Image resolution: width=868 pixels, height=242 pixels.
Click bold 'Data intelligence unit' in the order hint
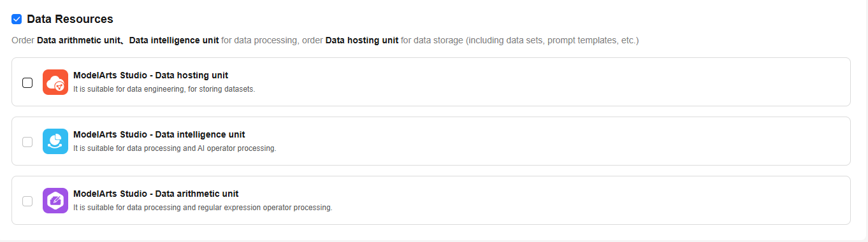coord(174,40)
